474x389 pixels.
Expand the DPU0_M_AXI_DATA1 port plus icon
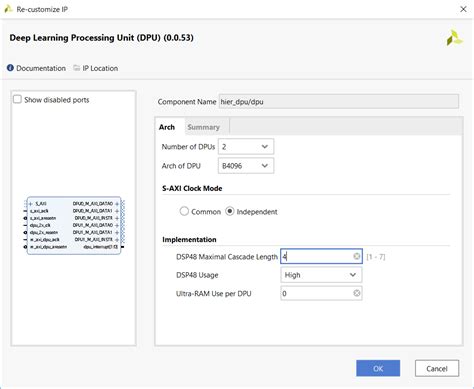click(x=117, y=211)
